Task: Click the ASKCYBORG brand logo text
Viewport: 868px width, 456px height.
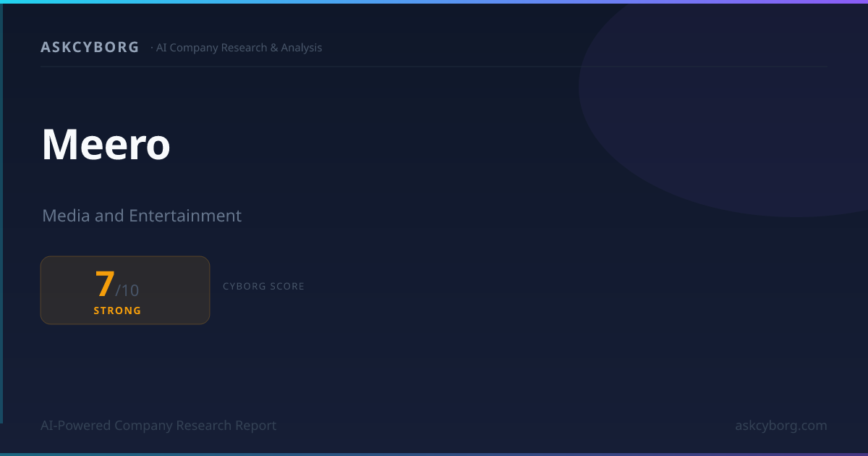Action: [90, 47]
